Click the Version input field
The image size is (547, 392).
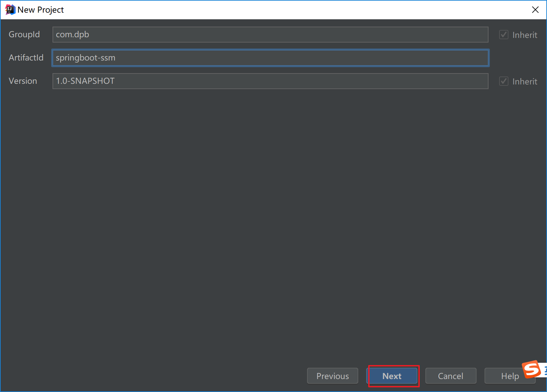click(x=270, y=81)
